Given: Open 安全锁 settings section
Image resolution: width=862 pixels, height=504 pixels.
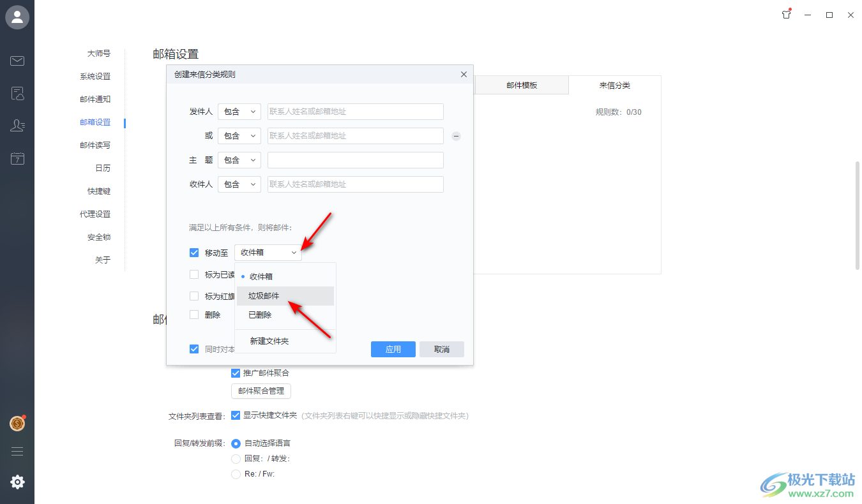Looking at the screenshot, I should click(99, 237).
